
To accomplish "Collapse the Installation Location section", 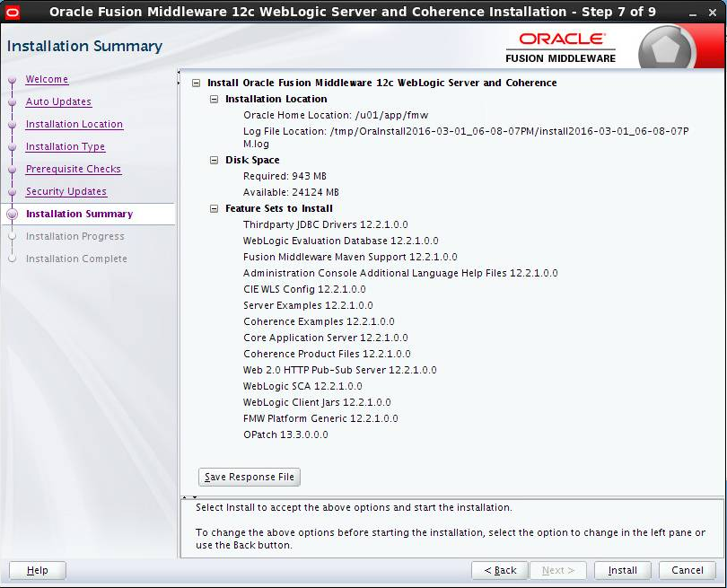I will coord(214,100).
